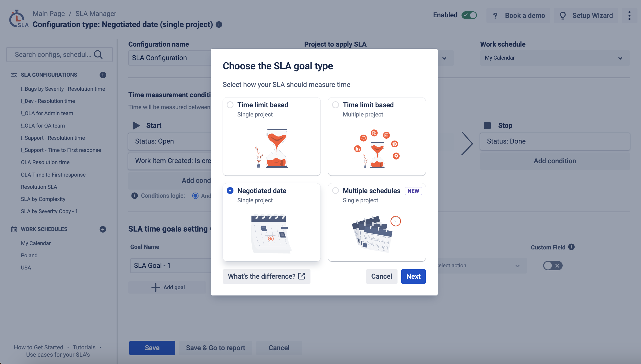
Task: Select Time limit based single project radio
Action: click(x=230, y=105)
